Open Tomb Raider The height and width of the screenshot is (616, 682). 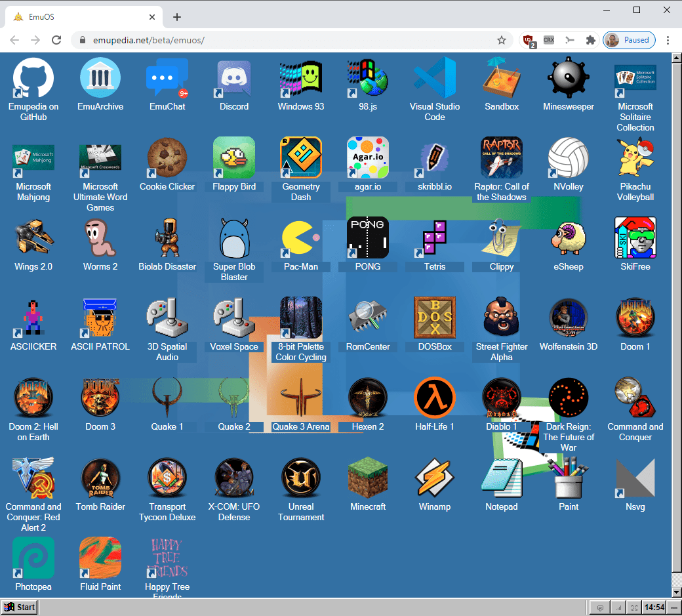coord(100,478)
